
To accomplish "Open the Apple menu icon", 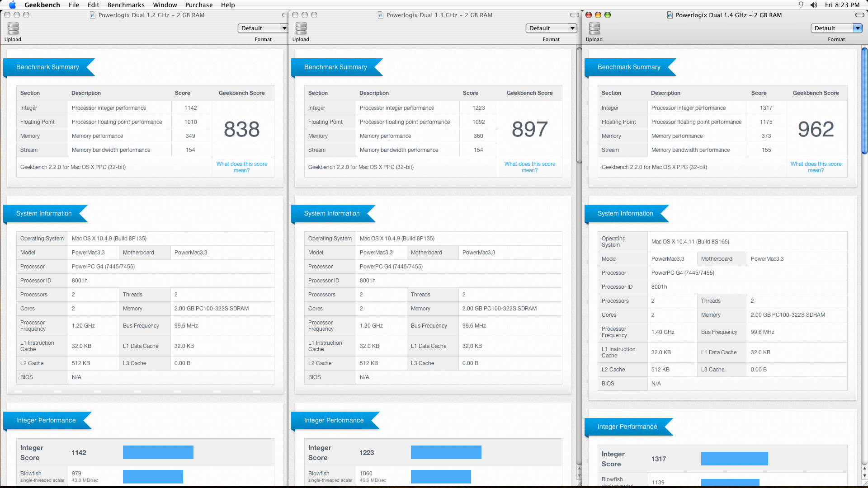I will point(12,5).
